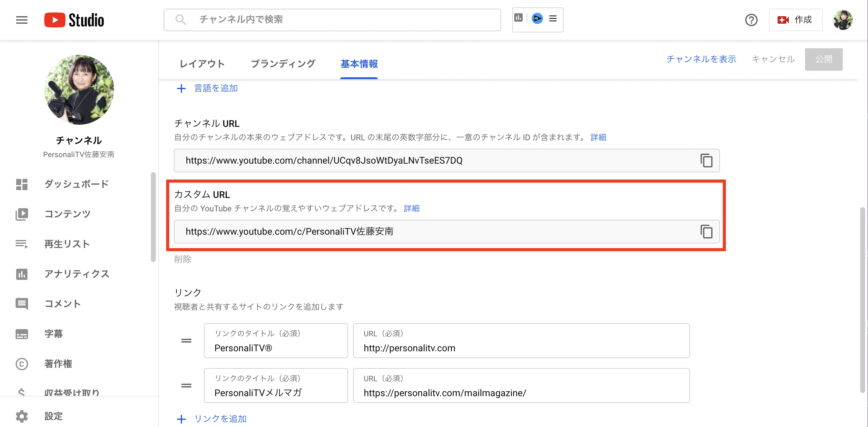The height and width of the screenshot is (427, 868).
Task: Click the plus icon beside 言語を追加
Action: tap(181, 89)
